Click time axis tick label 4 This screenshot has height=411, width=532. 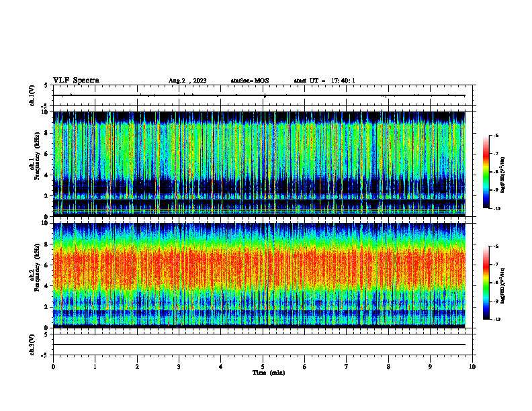point(221,367)
